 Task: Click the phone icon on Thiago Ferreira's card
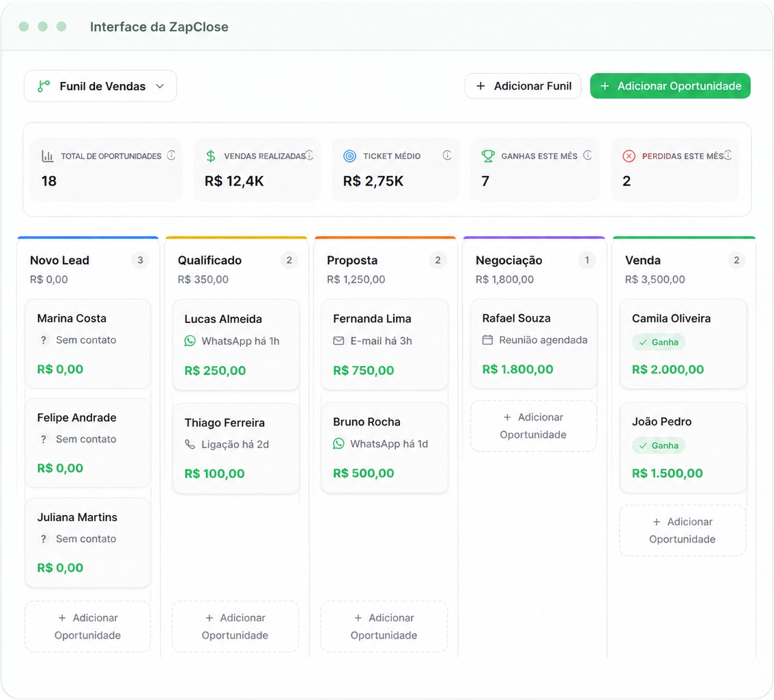point(190,444)
